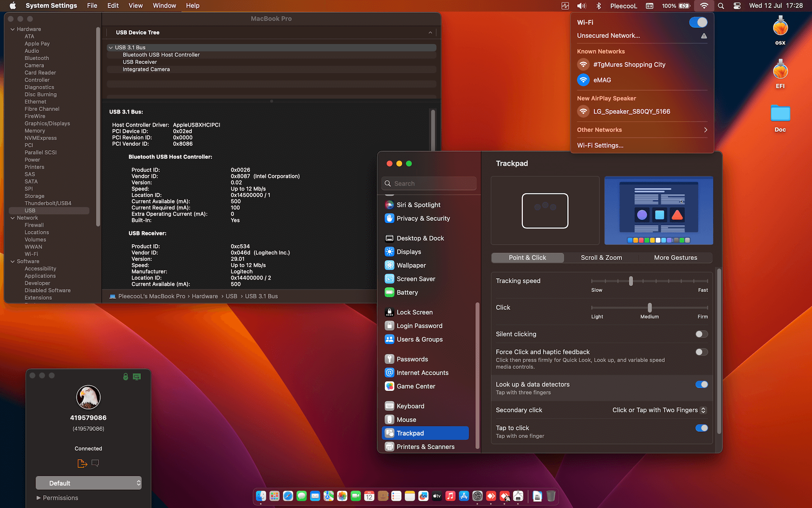This screenshot has height=508, width=812.
Task: Launch Safari from the Dock
Action: pyautogui.click(x=288, y=496)
